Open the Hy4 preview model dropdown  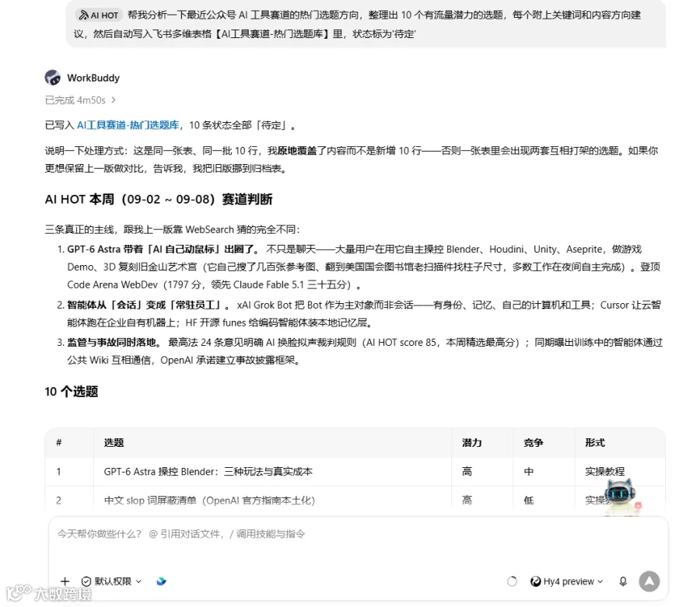(566, 581)
